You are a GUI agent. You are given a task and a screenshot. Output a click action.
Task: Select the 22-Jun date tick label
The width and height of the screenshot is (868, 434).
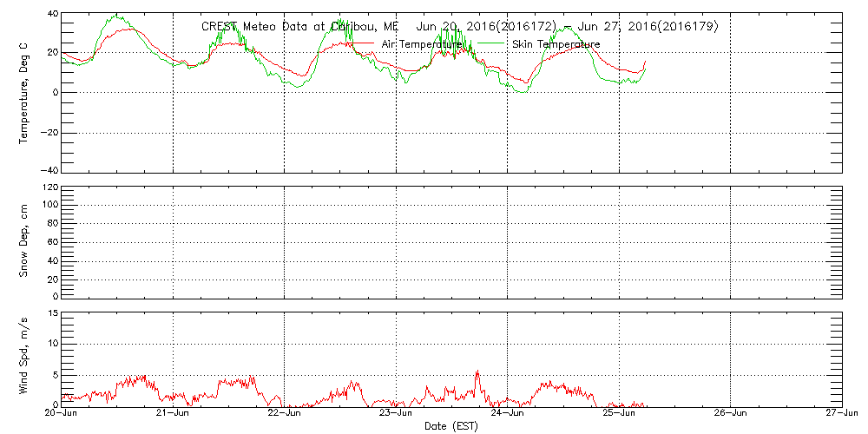click(x=285, y=413)
